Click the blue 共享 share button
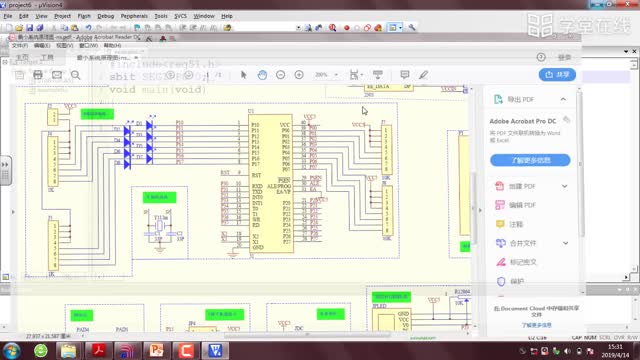 tap(557, 75)
